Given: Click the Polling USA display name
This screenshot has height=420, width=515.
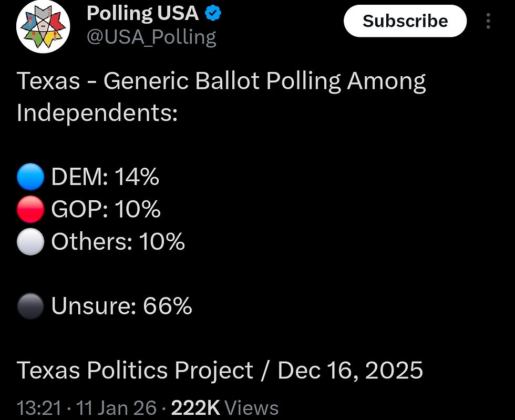Looking at the screenshot, I should pyautogui.click(x=142, y=14).
